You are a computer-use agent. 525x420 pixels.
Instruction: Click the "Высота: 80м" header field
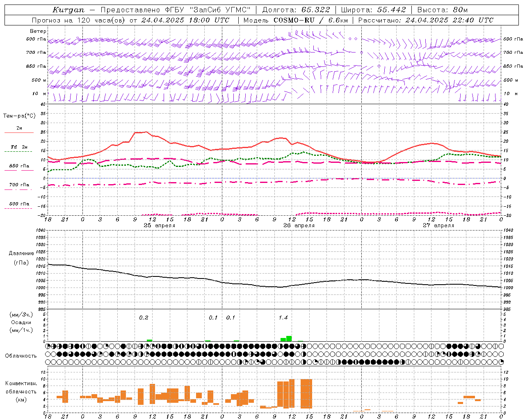(442, 10)
